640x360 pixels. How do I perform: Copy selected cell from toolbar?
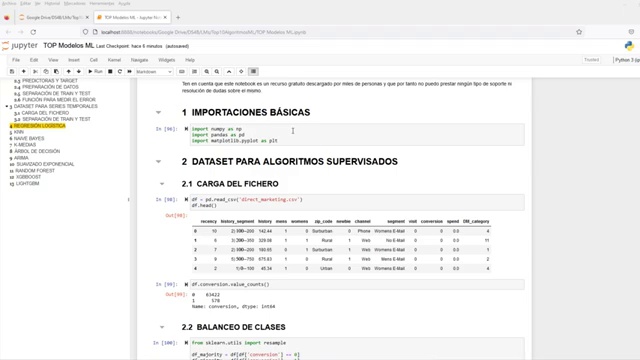[46, 71]
